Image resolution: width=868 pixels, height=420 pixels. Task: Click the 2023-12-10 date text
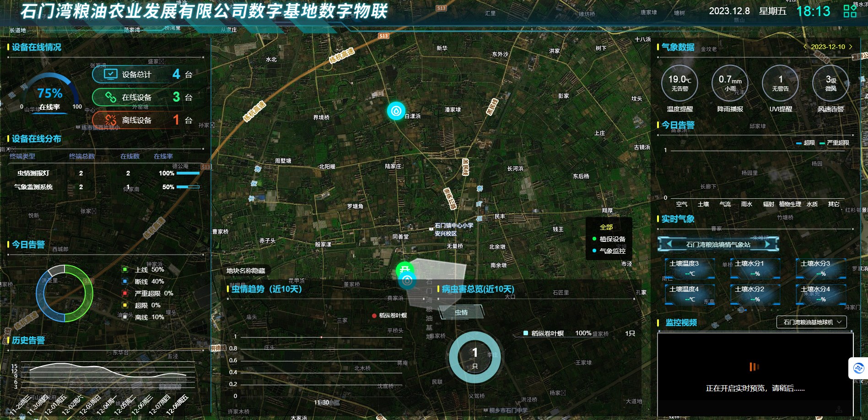[x=828, y=47]
